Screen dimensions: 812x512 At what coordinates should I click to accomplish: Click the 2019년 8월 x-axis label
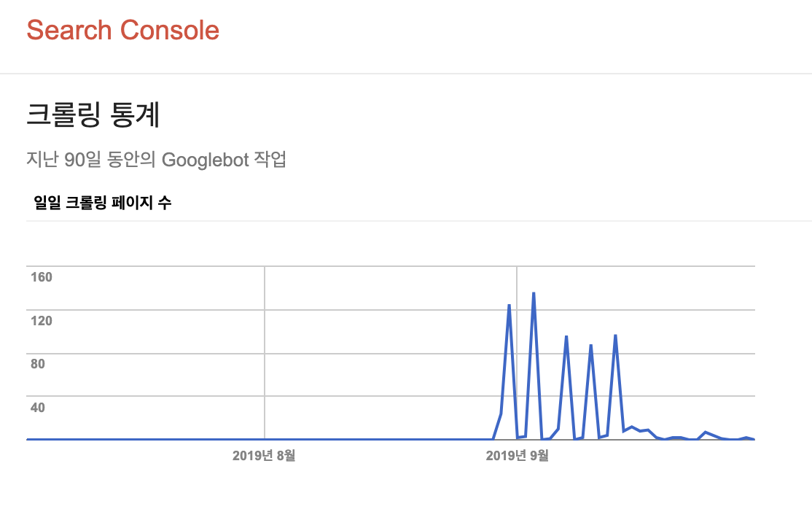[264, 457]
